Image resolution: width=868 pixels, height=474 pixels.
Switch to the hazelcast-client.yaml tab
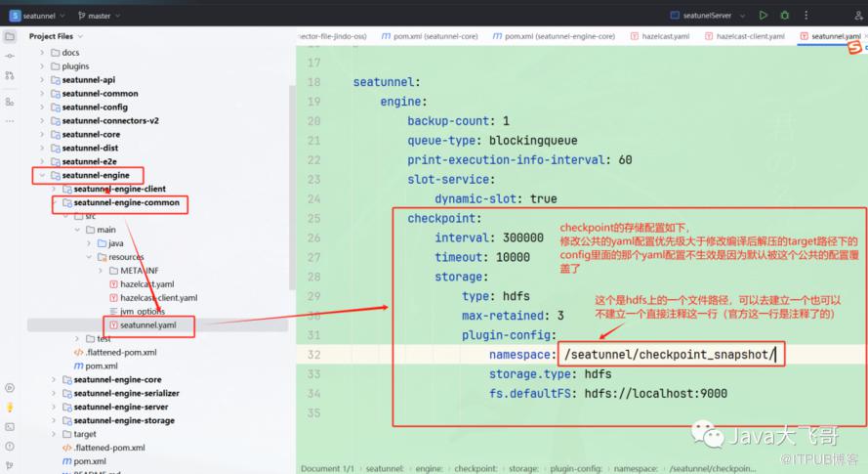click(x=750, y=36)
